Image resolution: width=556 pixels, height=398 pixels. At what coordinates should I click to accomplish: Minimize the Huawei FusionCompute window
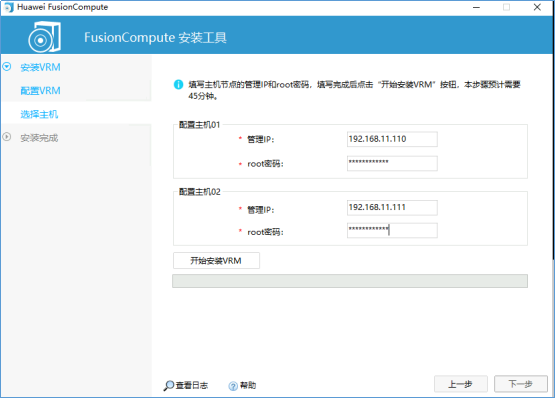coord(477,7)
